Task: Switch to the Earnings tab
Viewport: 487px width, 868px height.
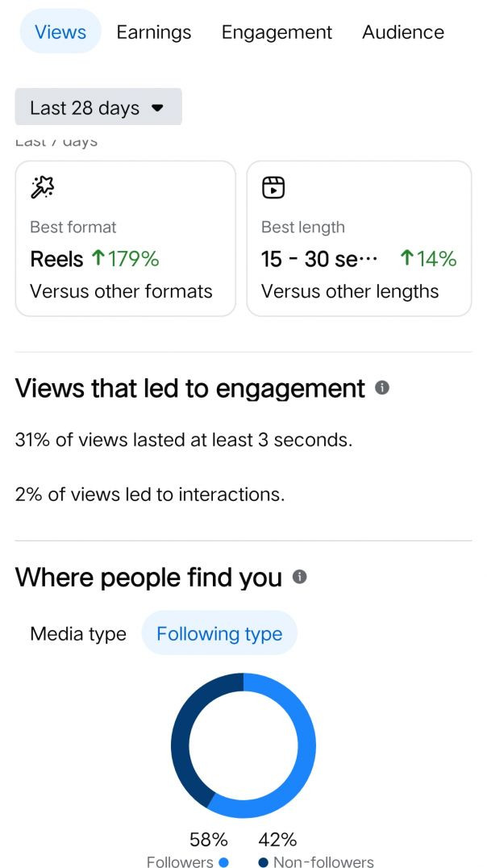Action: (154, 32)
